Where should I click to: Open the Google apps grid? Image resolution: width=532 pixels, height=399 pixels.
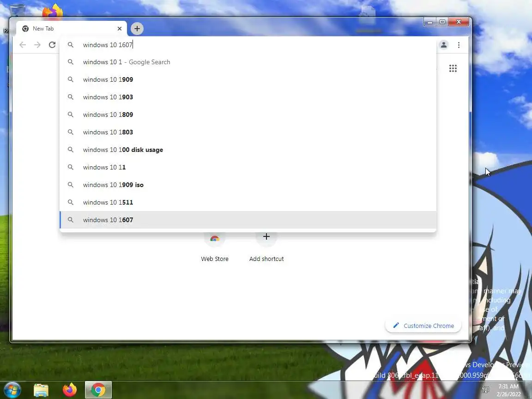(x=453, y=68)
